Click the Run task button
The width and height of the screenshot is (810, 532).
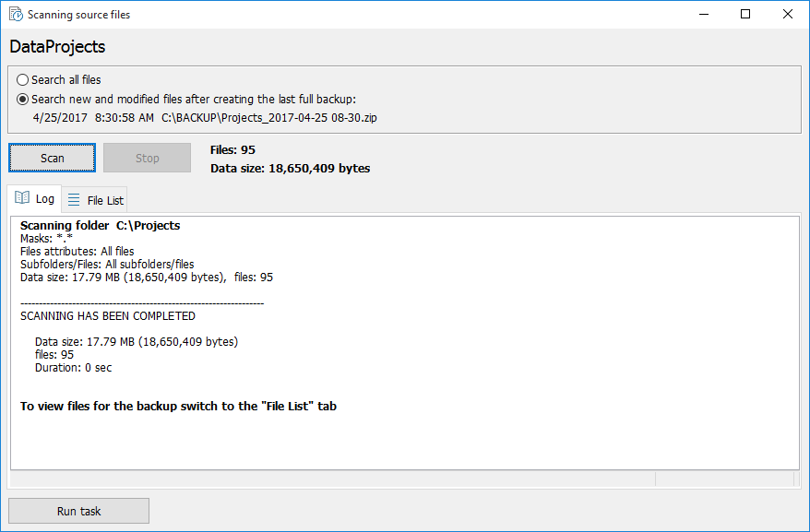tap(79, 511)
